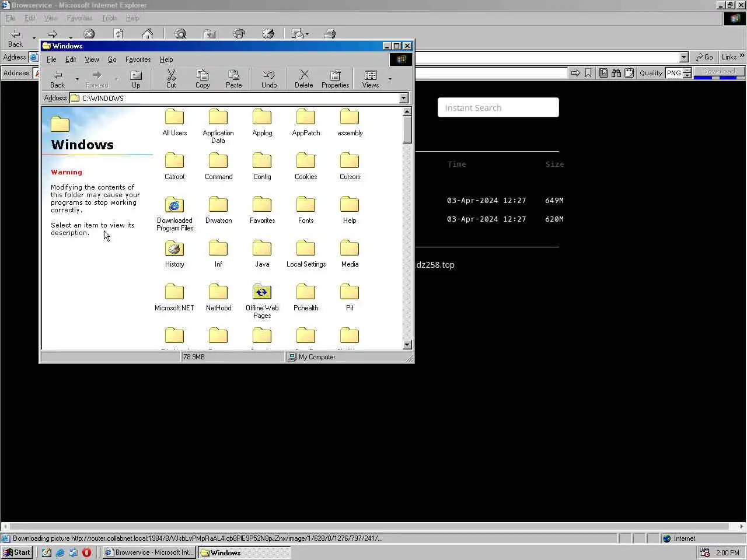Click the folder list scrollbar thumb
Viewport: 747px width, 560px height.
coord(407,129)
